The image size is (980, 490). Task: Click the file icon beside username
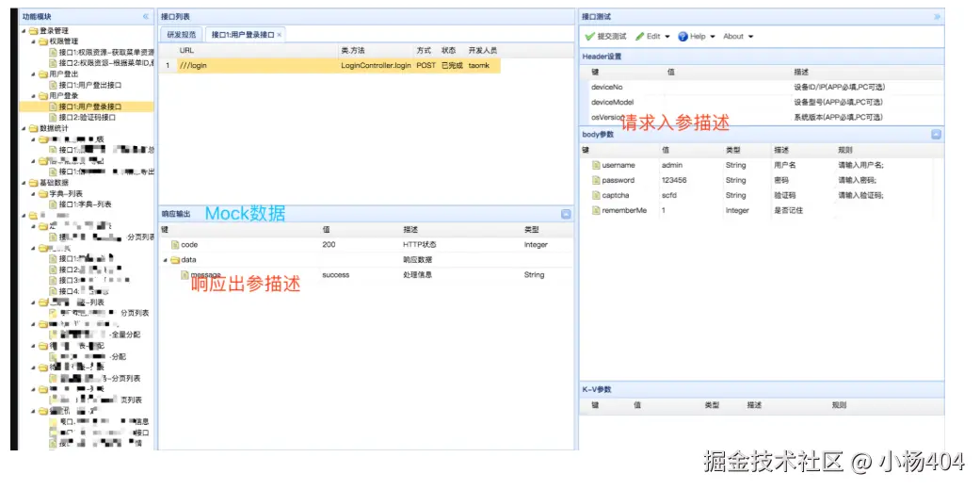[x=596, y=165]
